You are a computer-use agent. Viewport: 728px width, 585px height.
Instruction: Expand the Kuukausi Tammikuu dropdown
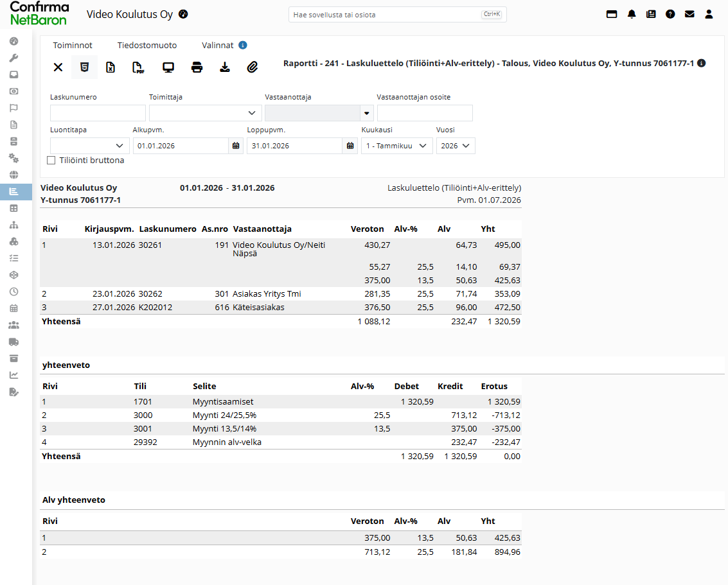pos(397,146)
